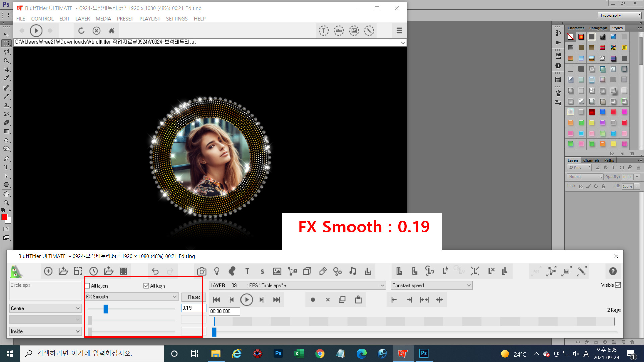Click the light bulb layer icon
The image size is (644, 362).
click(217, 271)
